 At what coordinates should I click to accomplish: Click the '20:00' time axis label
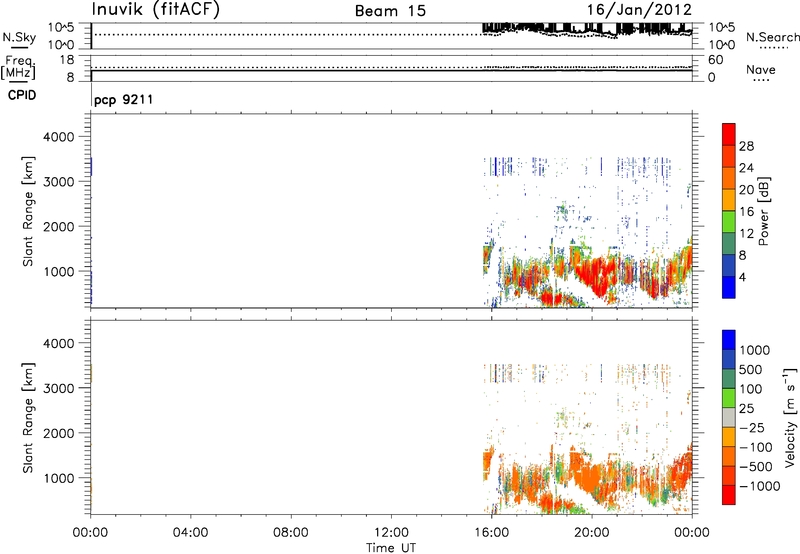592,533
